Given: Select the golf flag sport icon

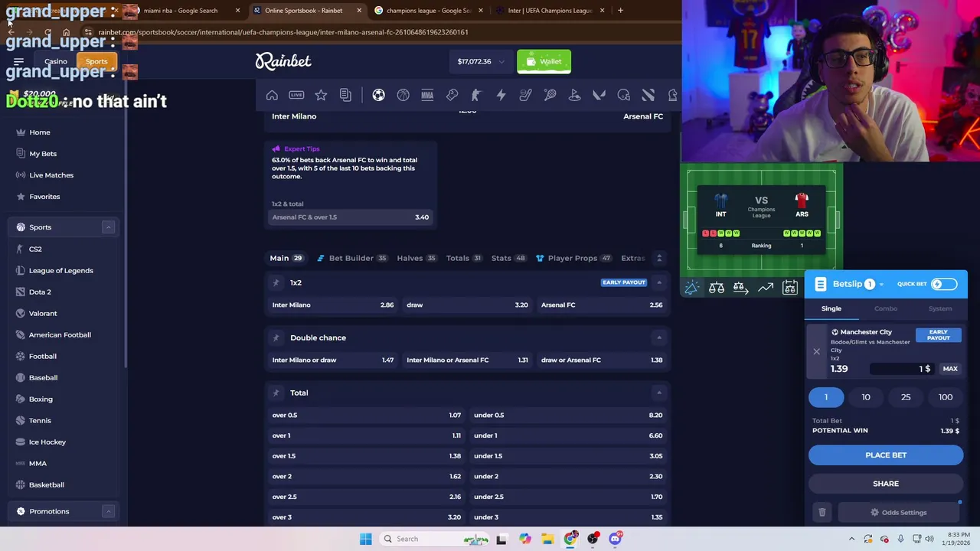Looking at the screenshot, I should click(x=574, y=95).
